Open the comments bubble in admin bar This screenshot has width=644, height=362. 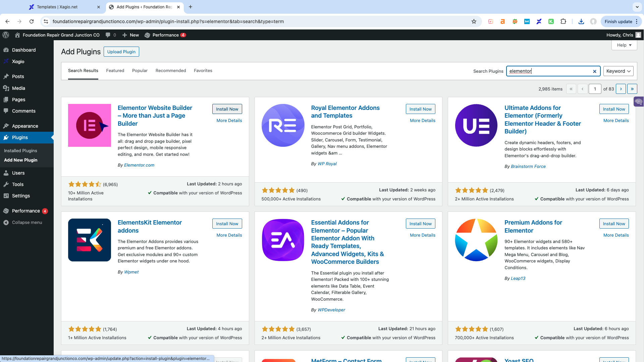pyautogui.click(x=108, y=35)
